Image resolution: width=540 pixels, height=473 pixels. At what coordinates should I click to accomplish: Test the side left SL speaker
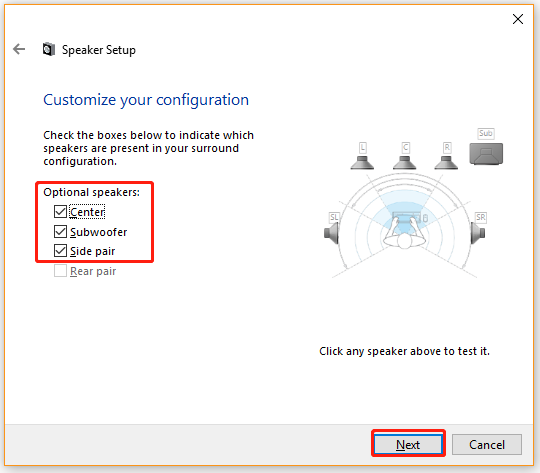click(332, 233)
